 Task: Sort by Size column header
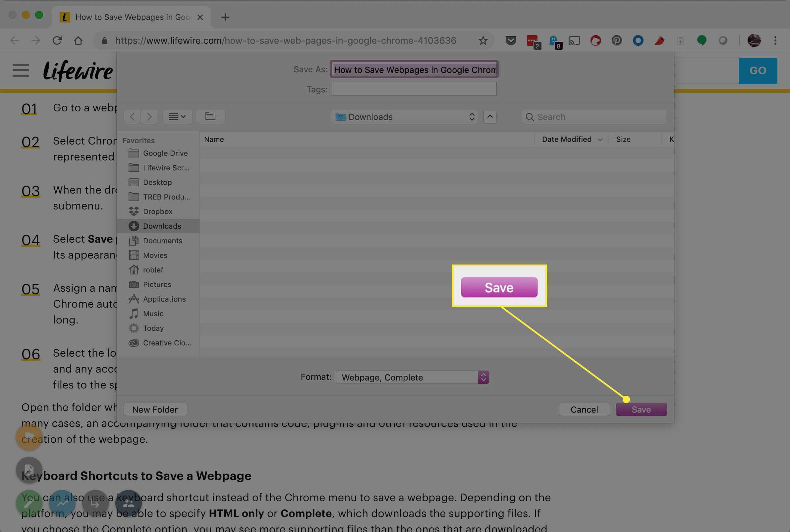[x=634, y=139]
